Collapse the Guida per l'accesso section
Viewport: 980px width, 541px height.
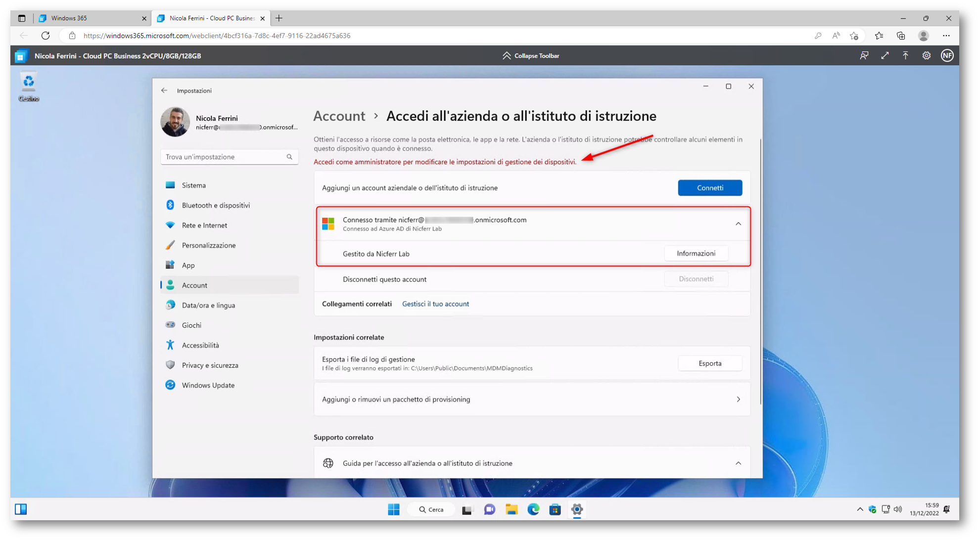click(738, 463)
